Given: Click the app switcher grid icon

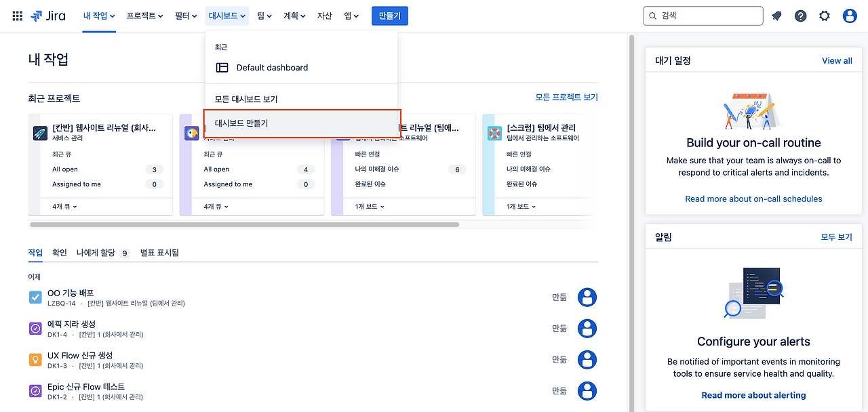Looking at the screenshot, I should click(16, 16).
